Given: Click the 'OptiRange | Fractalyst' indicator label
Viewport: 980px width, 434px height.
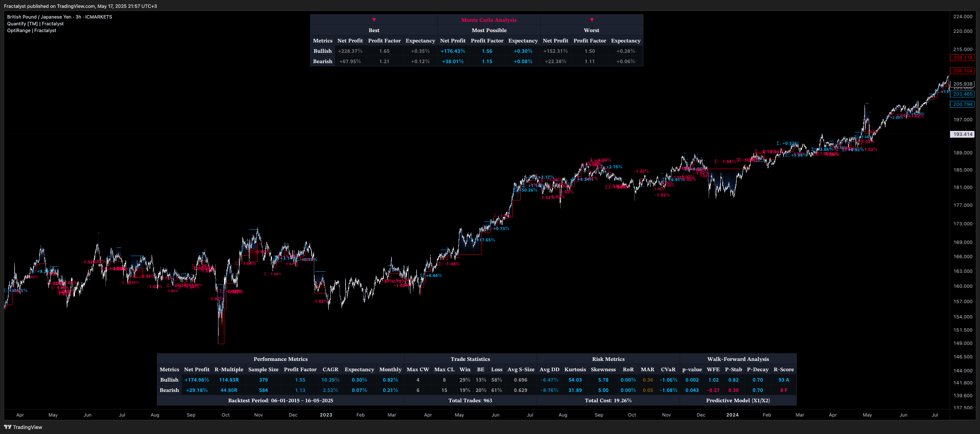Looking at the screenshot, I should coord(32,30).
